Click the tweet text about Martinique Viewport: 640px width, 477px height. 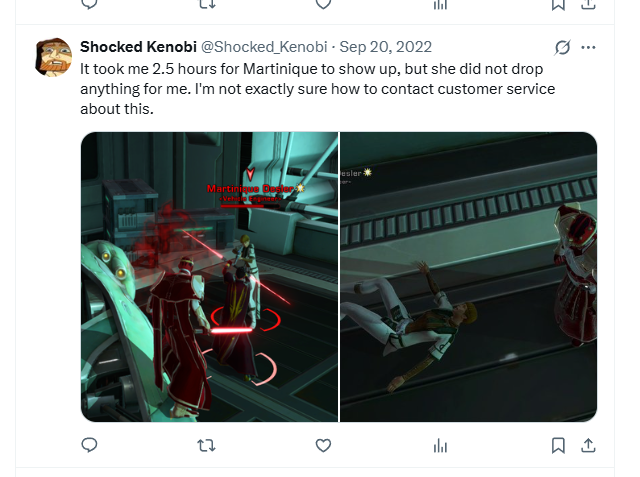(317, 89)
